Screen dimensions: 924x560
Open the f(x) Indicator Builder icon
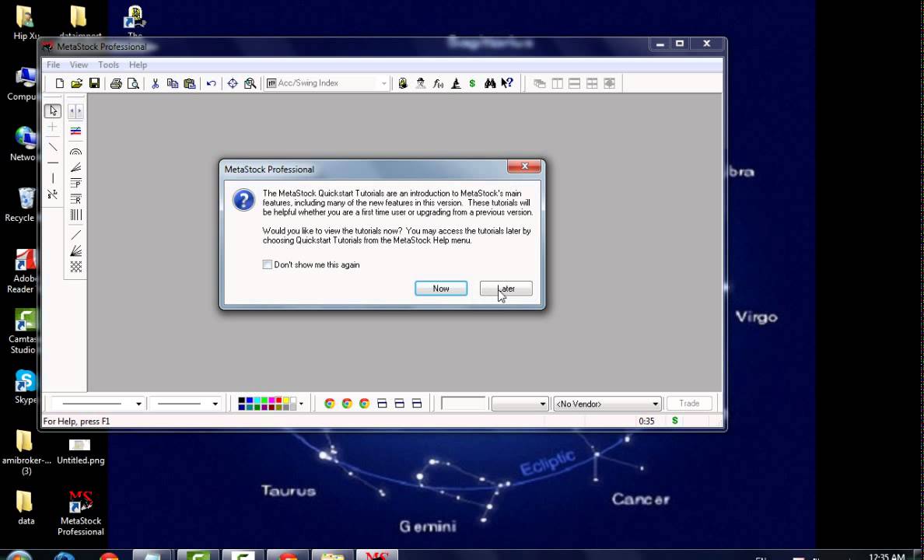click(438, 84)
